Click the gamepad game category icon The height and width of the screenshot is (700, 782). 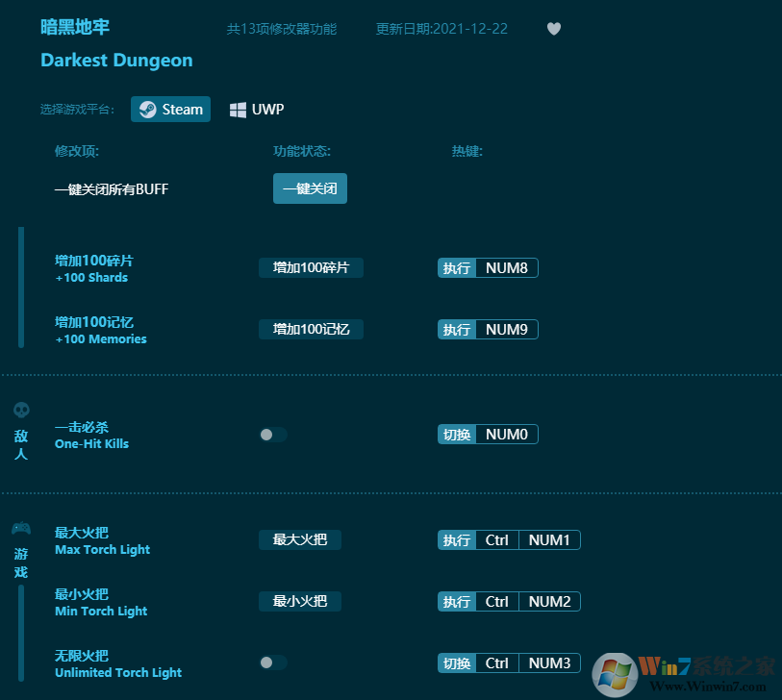[x=21, y=528]
